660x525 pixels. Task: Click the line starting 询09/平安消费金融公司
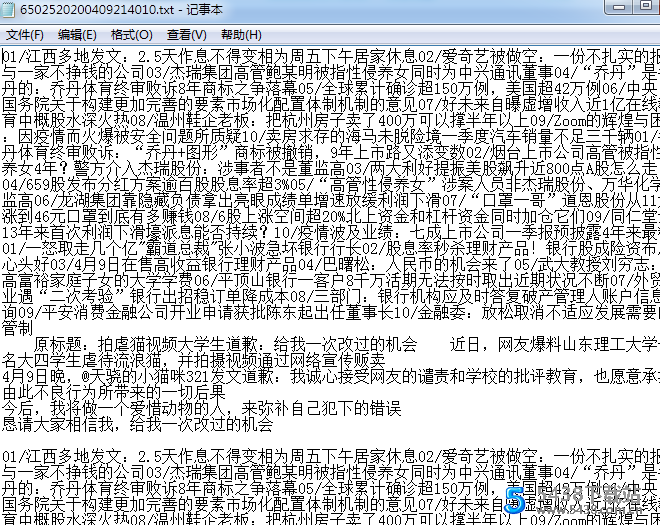[x=330, y=312]
